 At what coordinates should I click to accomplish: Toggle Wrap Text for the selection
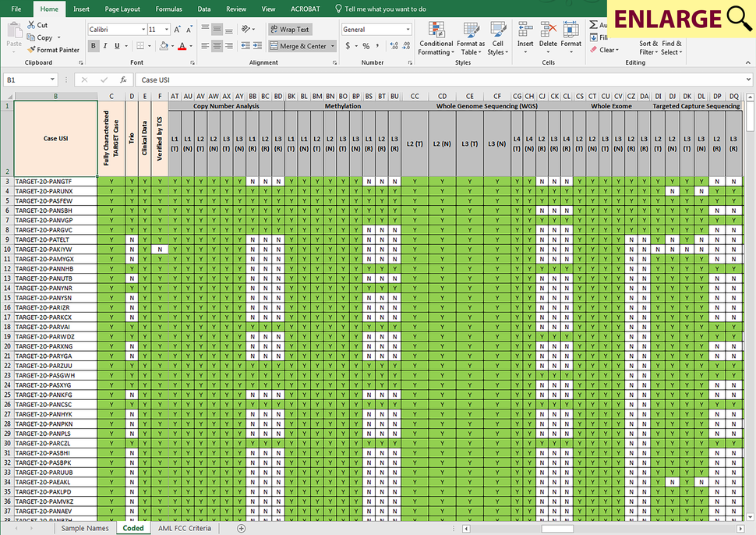[x=289, y=29]
